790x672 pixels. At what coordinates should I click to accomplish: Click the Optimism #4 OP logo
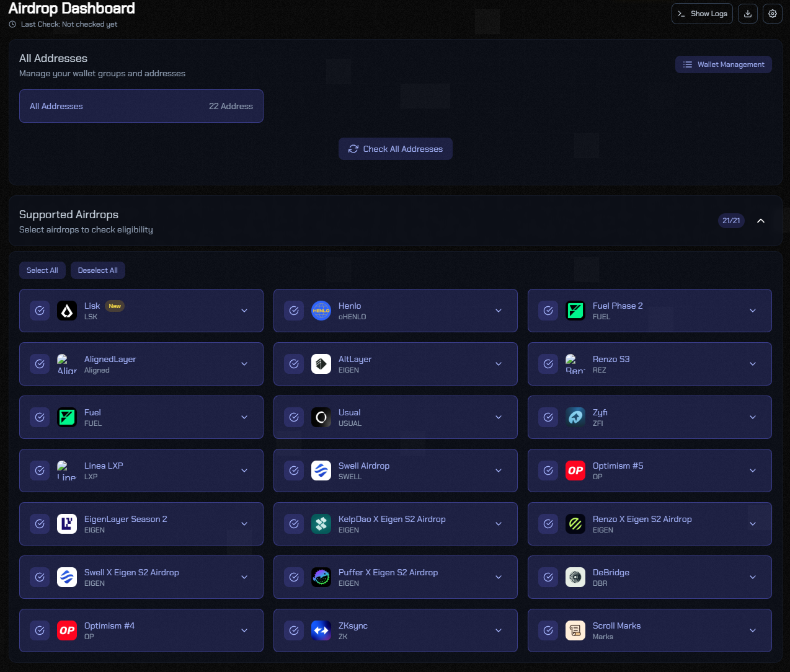pos(67,630)
